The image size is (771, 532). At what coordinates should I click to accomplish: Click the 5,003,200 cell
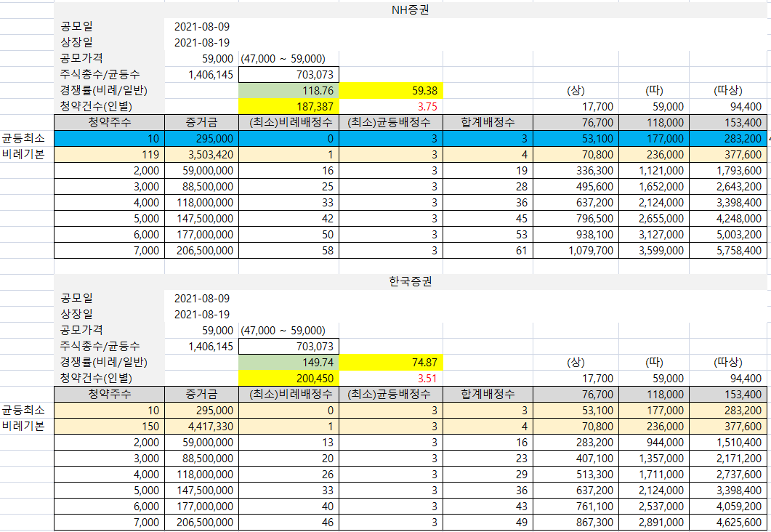pyautogui.click(x=728, y=235)
